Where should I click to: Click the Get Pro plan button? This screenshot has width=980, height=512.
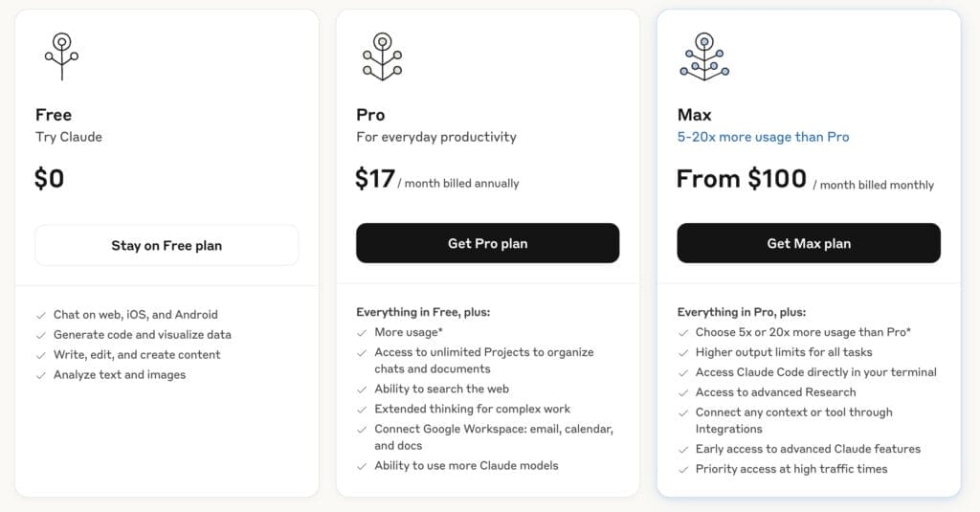(x=487, y=243)
